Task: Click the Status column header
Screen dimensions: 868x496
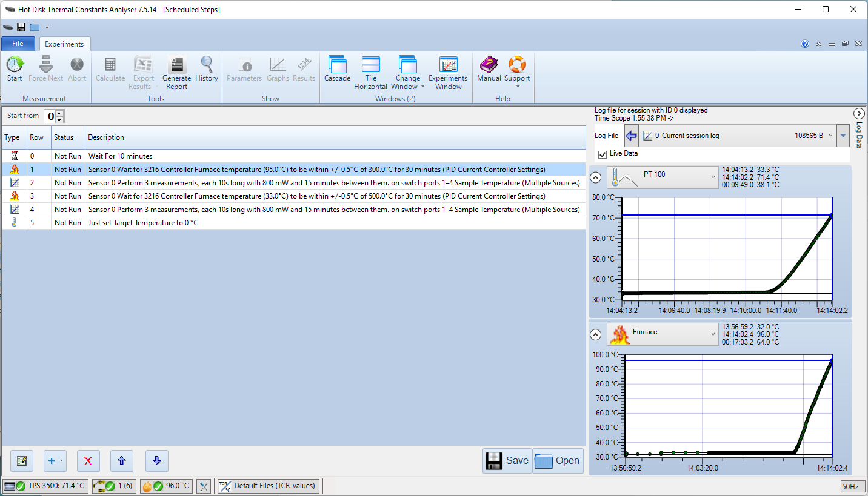Action: pos(68,137)
